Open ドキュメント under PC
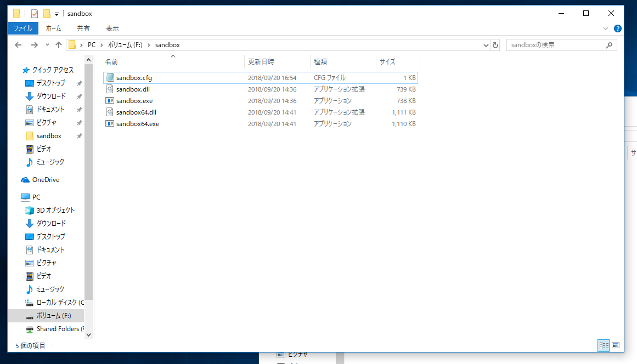637x364 pixels. pyautogui.click(x=50, y=249)
